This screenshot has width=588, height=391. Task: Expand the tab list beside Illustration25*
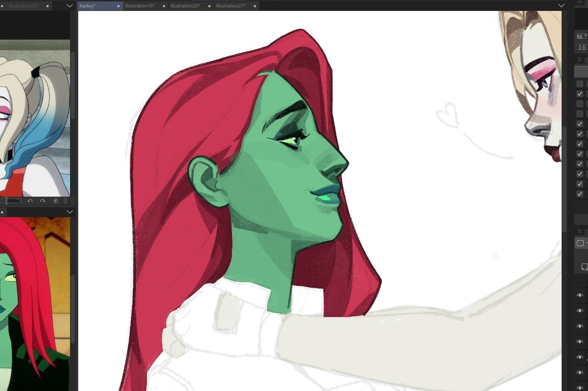tap(70, 6)
